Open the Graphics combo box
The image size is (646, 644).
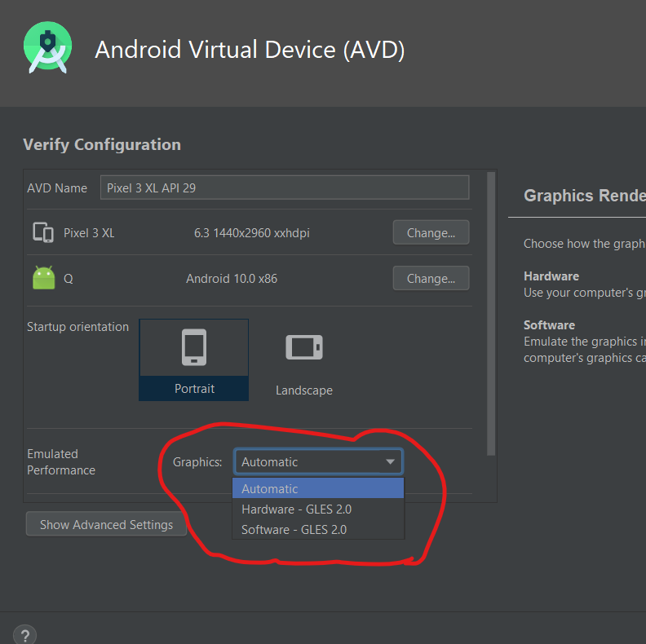tap(318, 461)
